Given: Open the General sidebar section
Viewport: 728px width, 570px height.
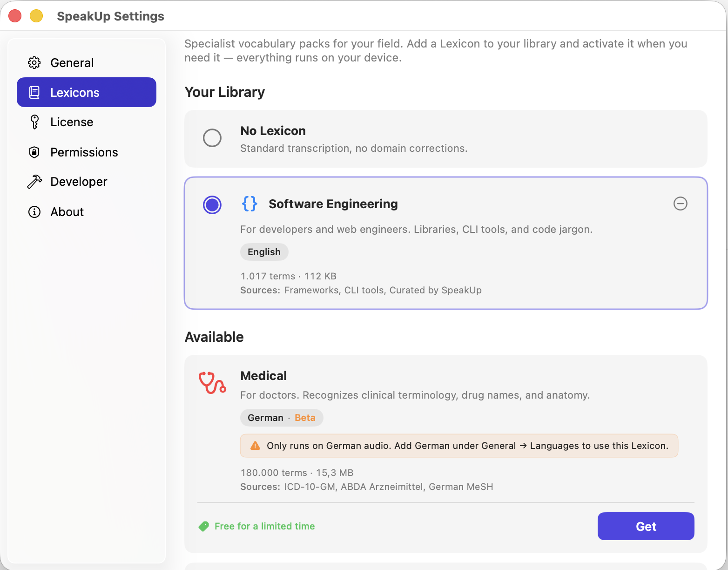Looking at the screenshot, I should pos(87,63).
